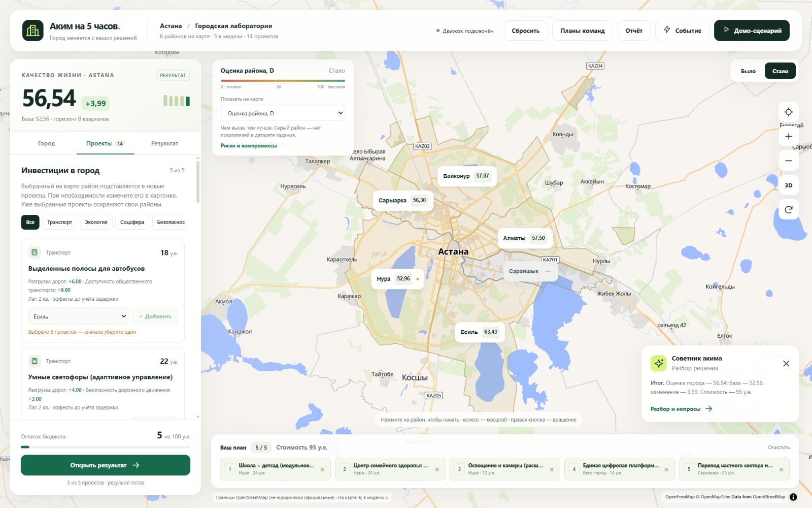This screenshot has height=508, width=812.
Task: Open the Город tab
Action: [x=46, y=143]
